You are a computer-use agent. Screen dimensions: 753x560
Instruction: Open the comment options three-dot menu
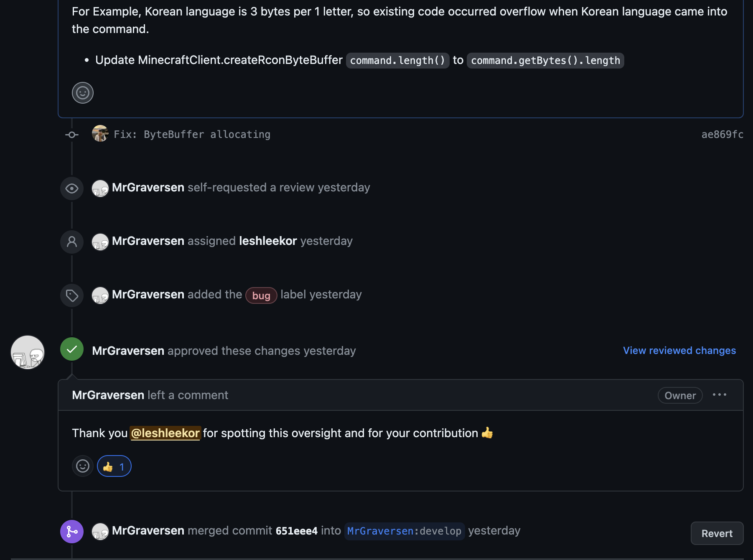coord(719,395)
